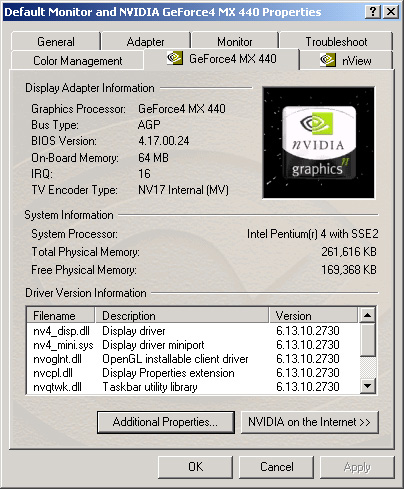Click the NVIDIA icon on nView tab
The height and width of the screenshot is (489, 404).
(328, 60)
